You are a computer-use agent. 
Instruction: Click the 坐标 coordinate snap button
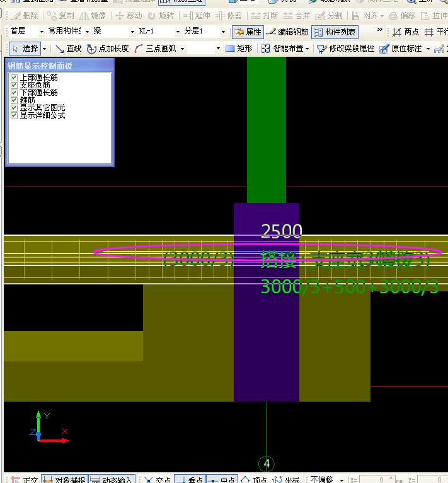[286, 480]
